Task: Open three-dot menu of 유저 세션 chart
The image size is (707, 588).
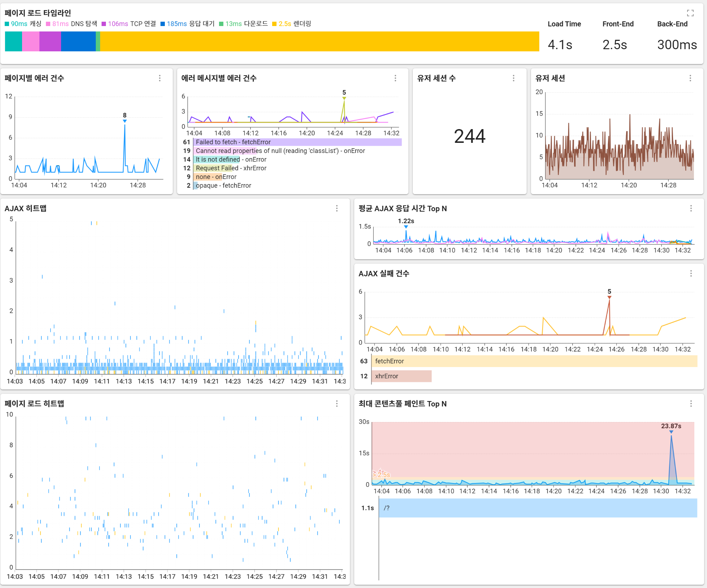Action: pyautogui.click(x=690, y=78)
